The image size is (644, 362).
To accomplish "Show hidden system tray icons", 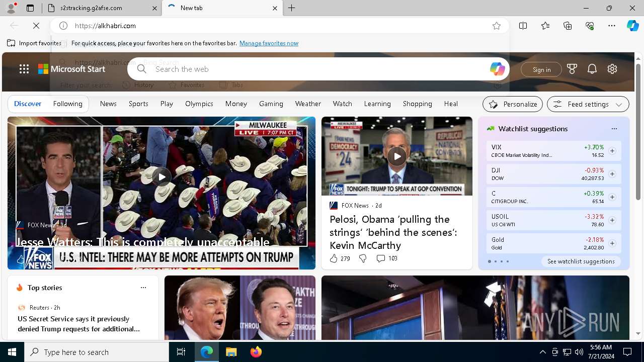I will 542,352.
